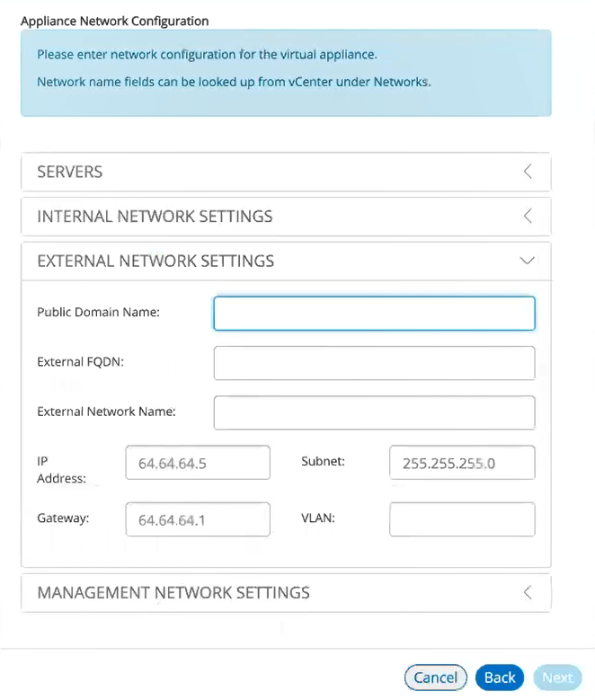Click the Public Domain Name label
The image size is (595, 700).
point(98,312)
